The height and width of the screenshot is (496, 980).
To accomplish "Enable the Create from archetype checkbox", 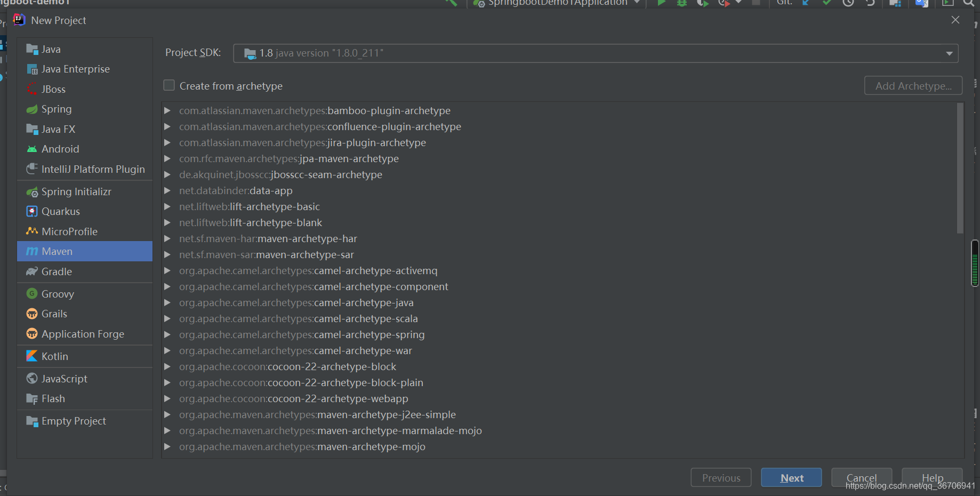I will [x=169, y=85].
